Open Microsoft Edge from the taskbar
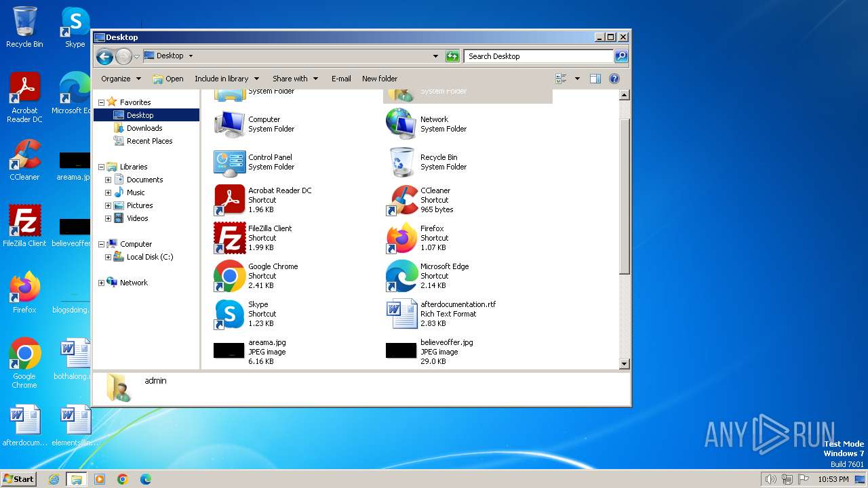Screen dimensions: 868x488 click(145, 479)
